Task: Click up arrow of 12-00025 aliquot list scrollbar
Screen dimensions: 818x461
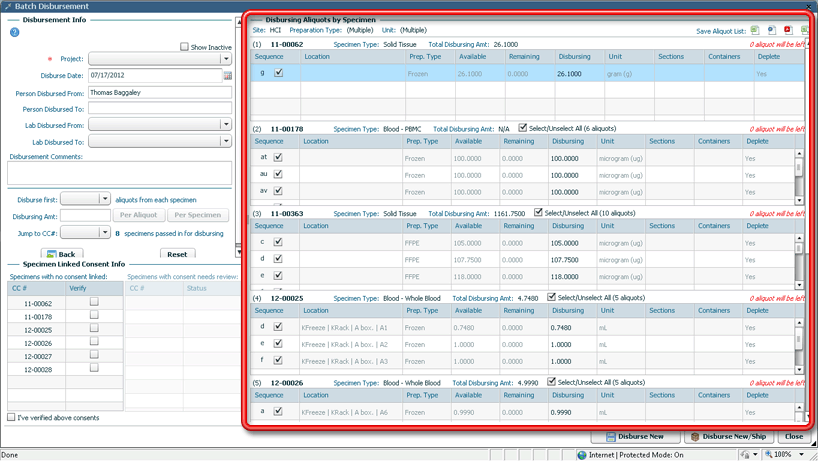Action: coord(799,323)
